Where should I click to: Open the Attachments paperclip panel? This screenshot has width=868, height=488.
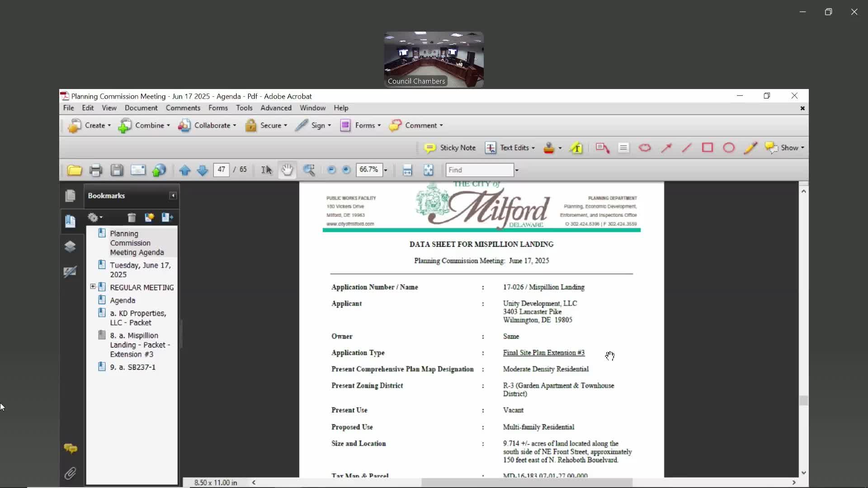click(x=70, y=473)
